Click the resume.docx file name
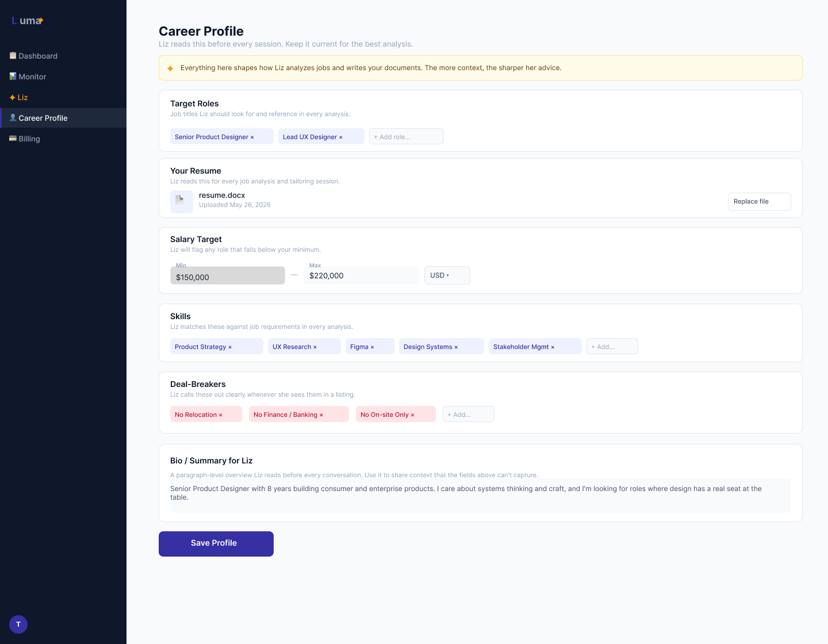The image size is (828, 644). click(x=222, y=195)
